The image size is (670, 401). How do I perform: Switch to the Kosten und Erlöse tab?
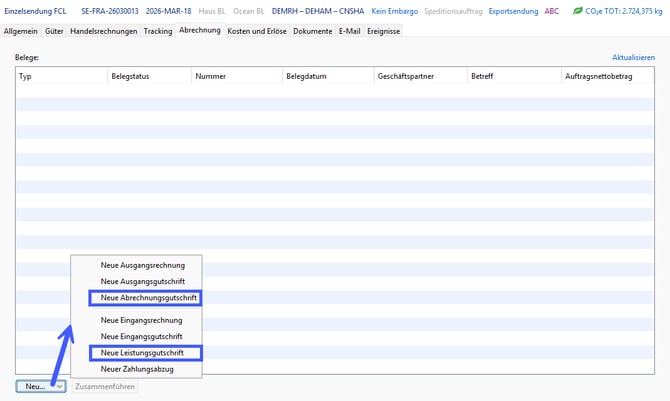[258, 31]
